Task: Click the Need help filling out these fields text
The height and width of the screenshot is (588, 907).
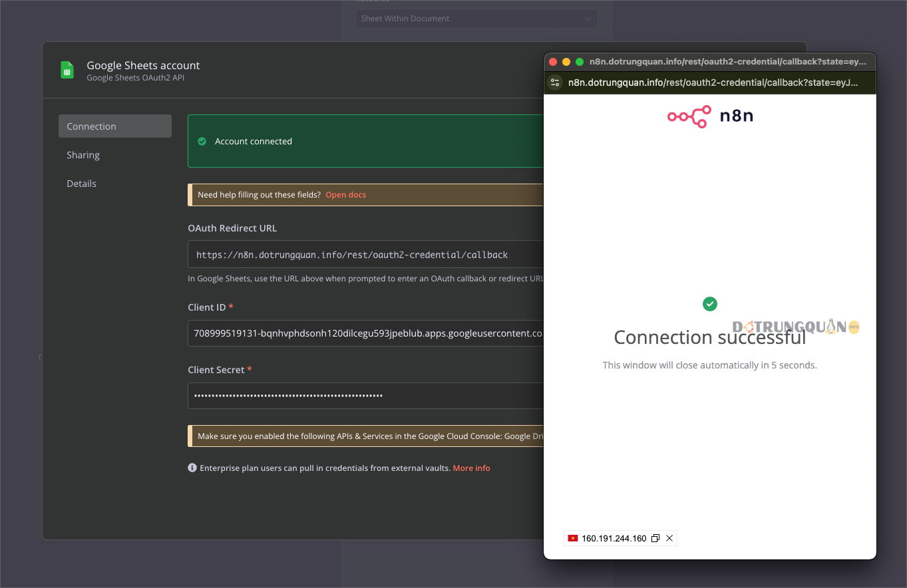Action: [x=259, y=195]
